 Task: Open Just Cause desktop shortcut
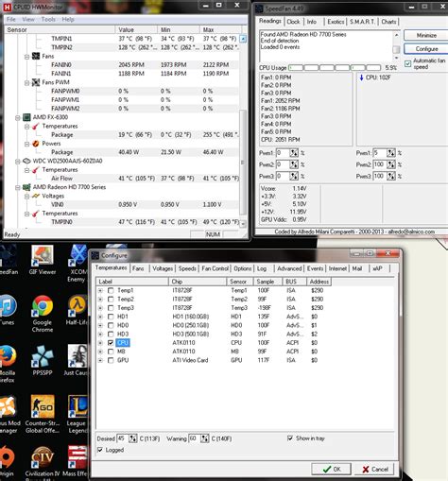[x=77, y=360]
